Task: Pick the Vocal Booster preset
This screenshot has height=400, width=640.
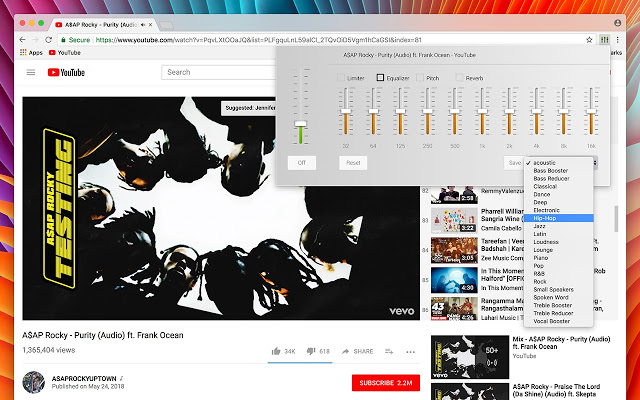Action: pyautogui.click(x=551, y=321)
